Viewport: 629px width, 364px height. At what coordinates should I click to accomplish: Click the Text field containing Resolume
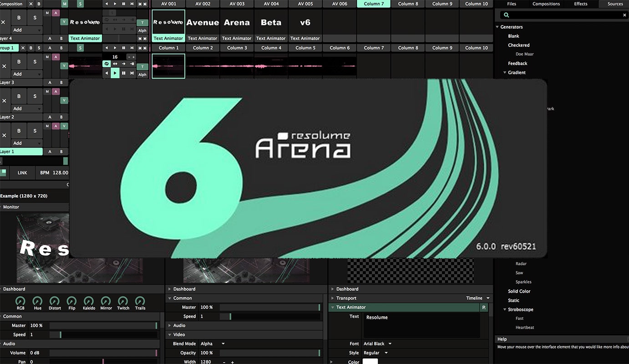pyautogui.click(x=421, y=325)
